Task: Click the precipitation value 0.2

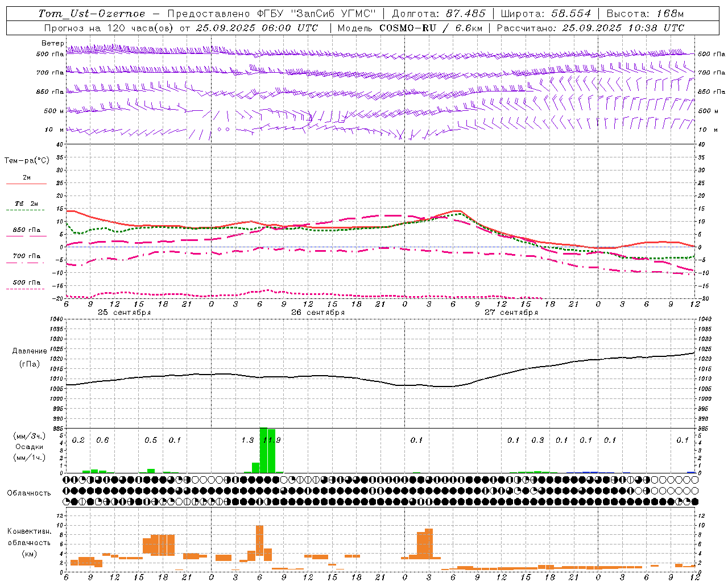Action: tap(78, 440)
